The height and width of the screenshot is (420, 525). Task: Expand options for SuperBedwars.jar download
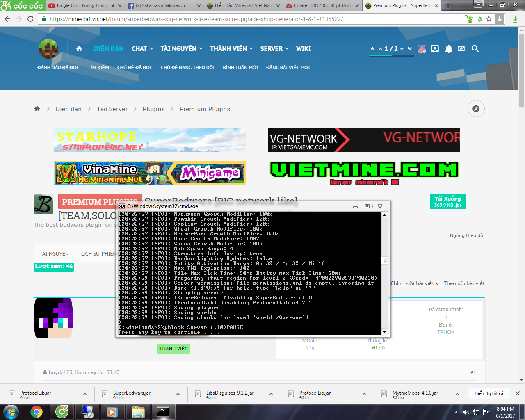click(x=178, y=394)
